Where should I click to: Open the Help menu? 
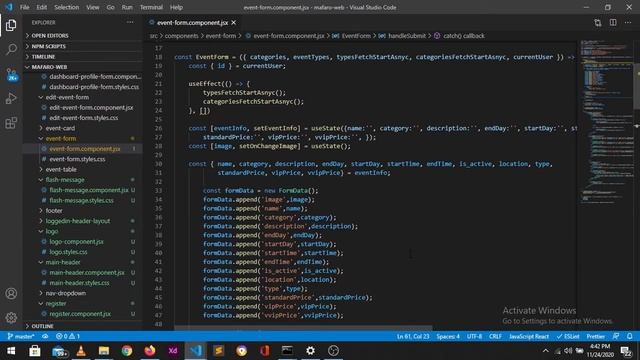point(176,7)
